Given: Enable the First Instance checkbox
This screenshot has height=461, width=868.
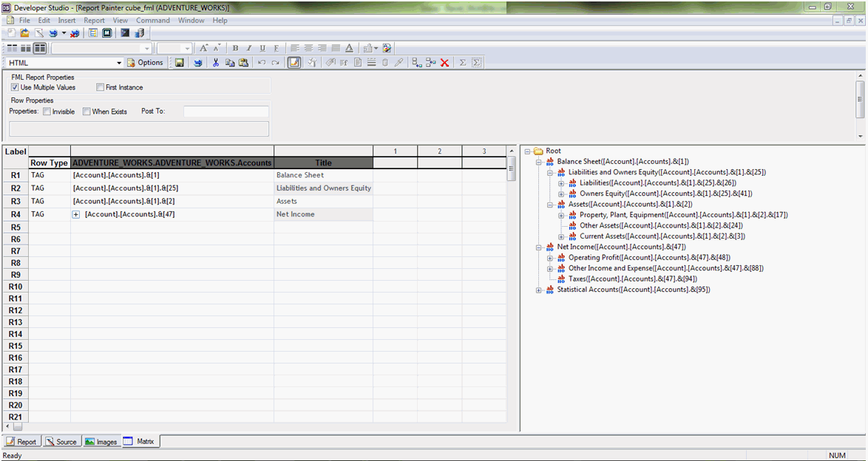Looking at the screenshot, I should [101, 87].
